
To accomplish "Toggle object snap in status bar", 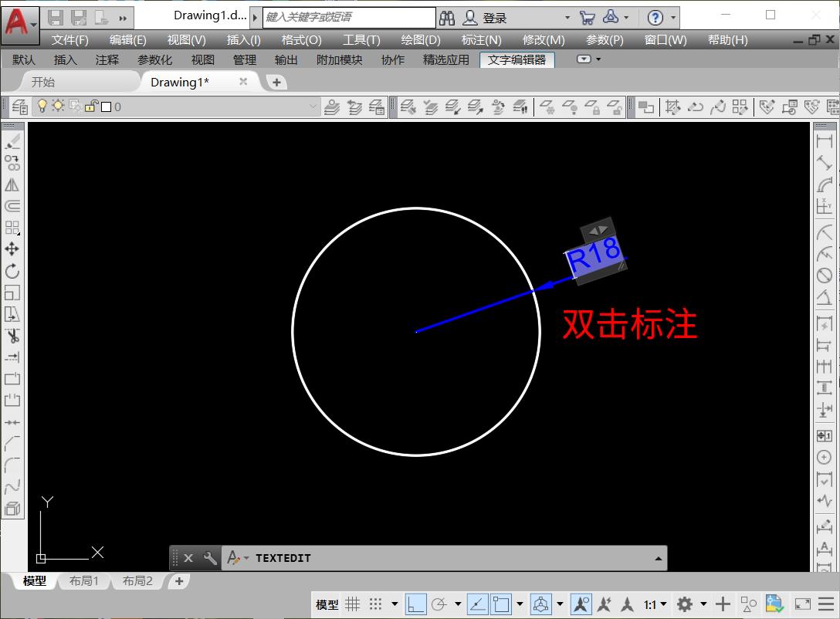I will click(502, 604).
